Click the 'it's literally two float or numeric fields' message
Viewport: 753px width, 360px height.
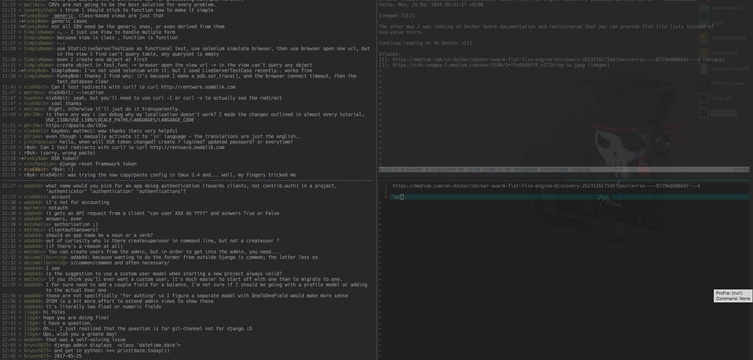pyautogui.click(x=103, y=307)
